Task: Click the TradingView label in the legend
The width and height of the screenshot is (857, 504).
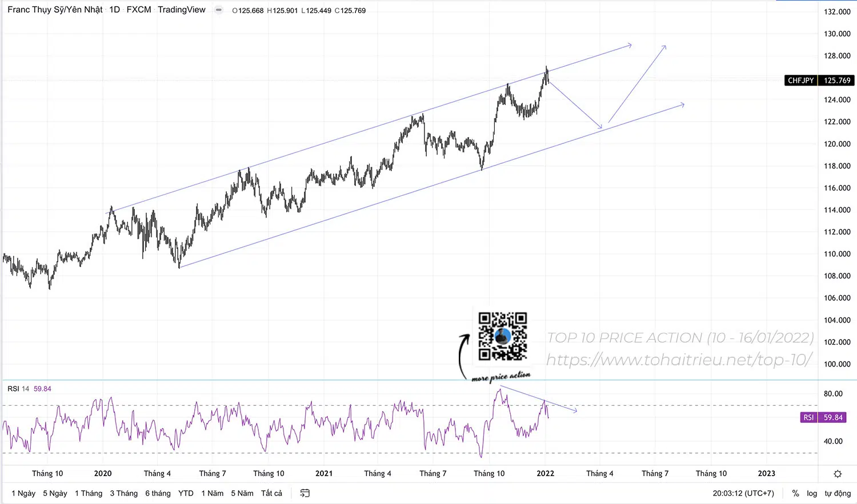Action: pyautogui.click(x=181, y=10)
